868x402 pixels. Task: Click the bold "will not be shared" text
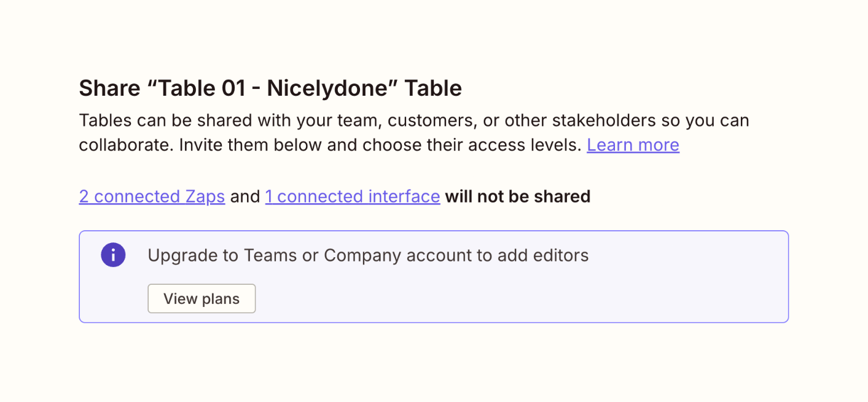pos(517,196)
